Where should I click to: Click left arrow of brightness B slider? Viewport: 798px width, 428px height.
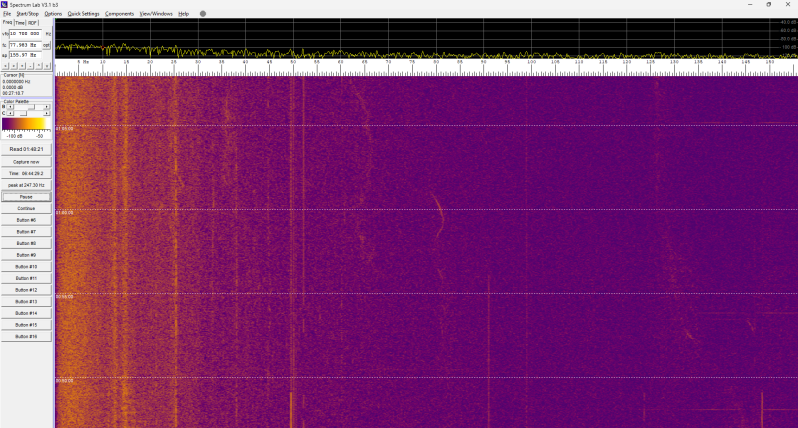coord(10,107)
